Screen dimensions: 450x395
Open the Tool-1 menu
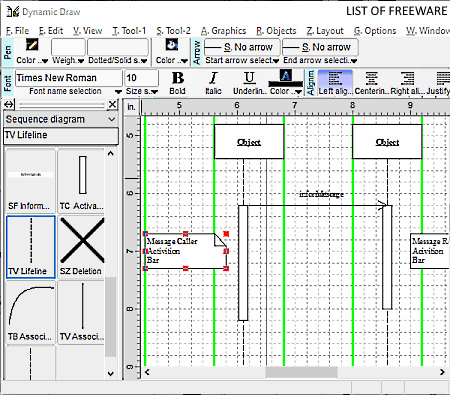129,31
